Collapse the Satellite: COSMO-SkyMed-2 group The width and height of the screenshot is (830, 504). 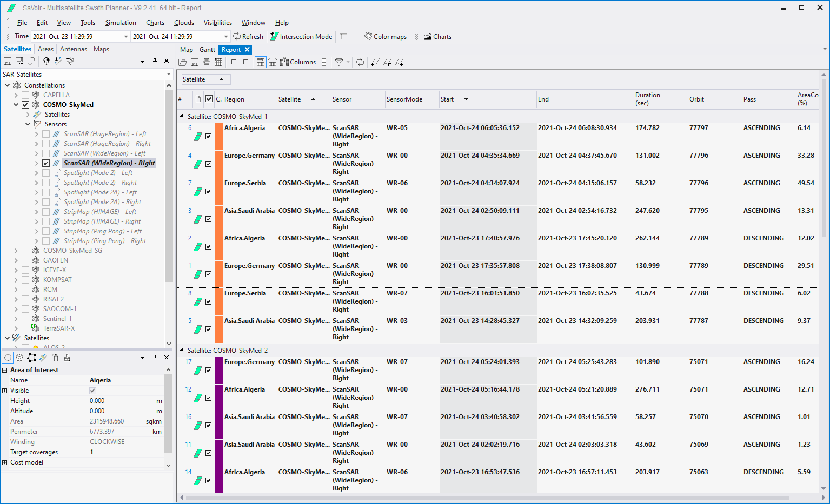coord(182,351)
